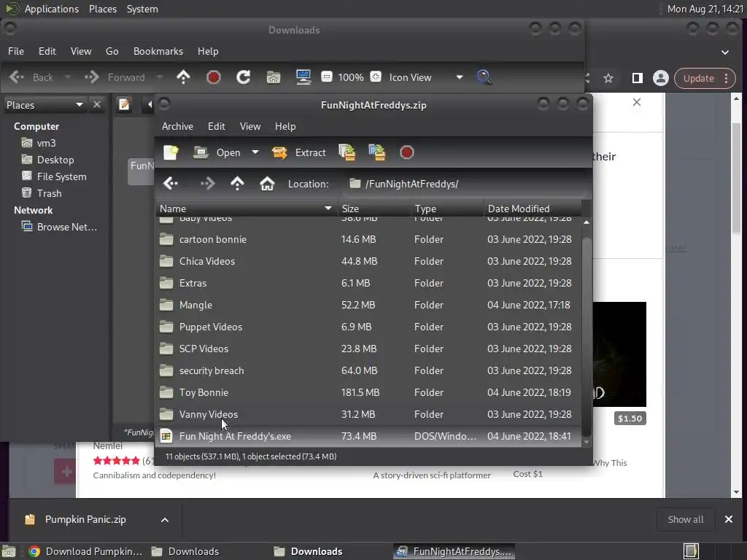The height and width of the screenshot is (560, 747).
Task: Go forward in archive location history
Action: (x=208, y=184)
